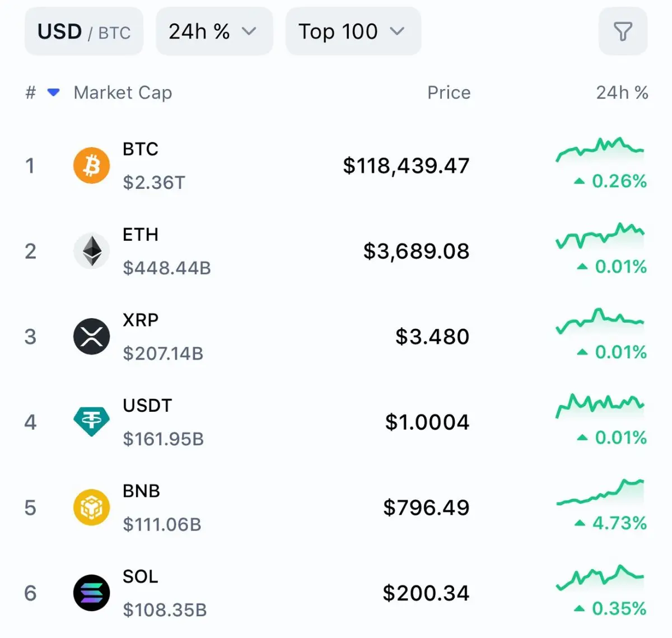Open the USDT $1.0004 price

point(427,422)
